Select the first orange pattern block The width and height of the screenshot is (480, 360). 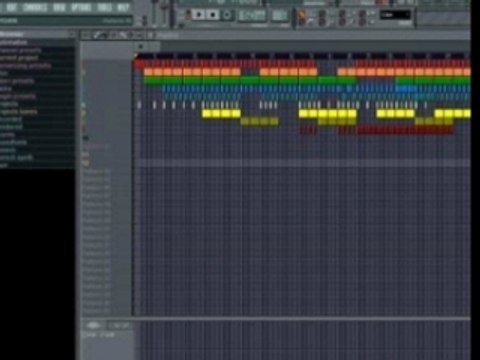tap(148, 72)
